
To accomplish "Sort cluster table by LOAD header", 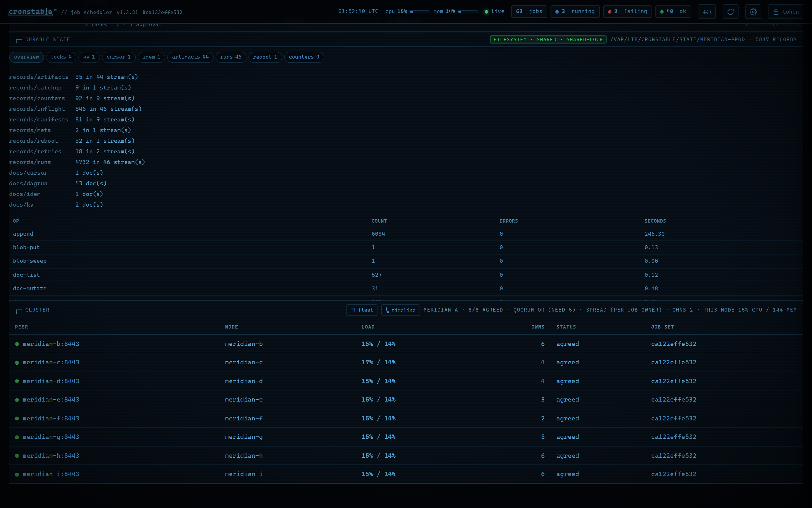I will 368,327.
